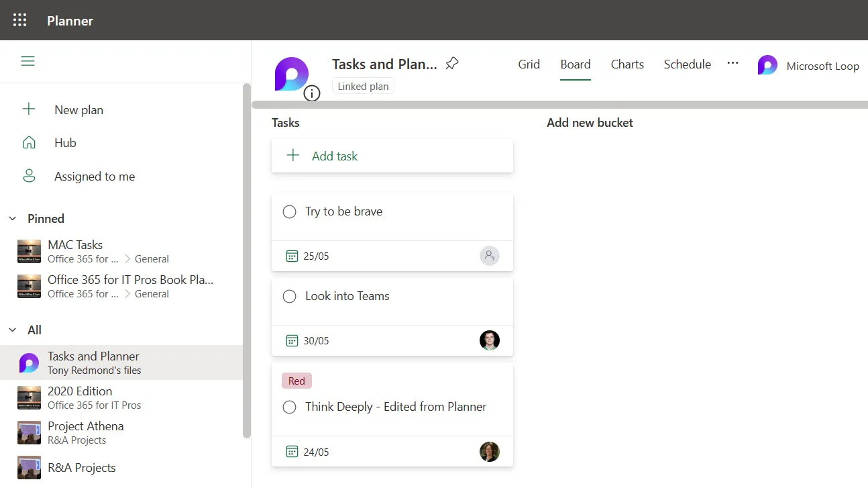Screen dimensions: 868x488
Task: Switch to the Charts view tab
Action: pos(627,64)
